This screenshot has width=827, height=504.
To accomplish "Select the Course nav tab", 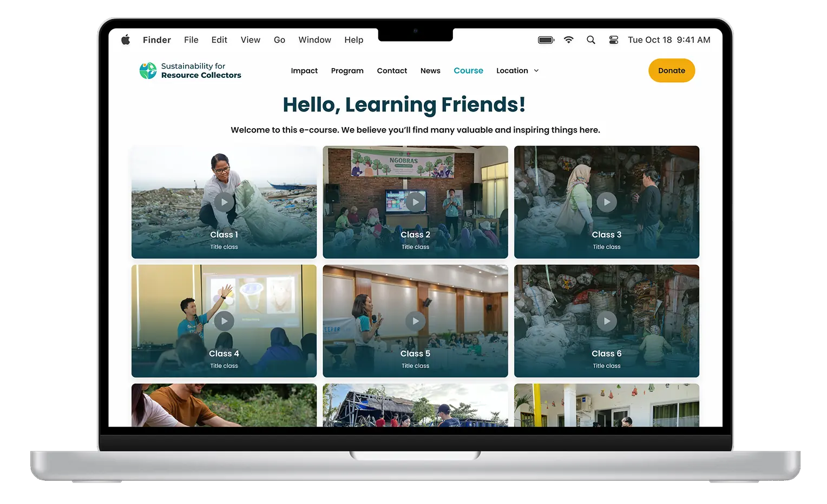I will pyautogui.click(x=468, y=71).
